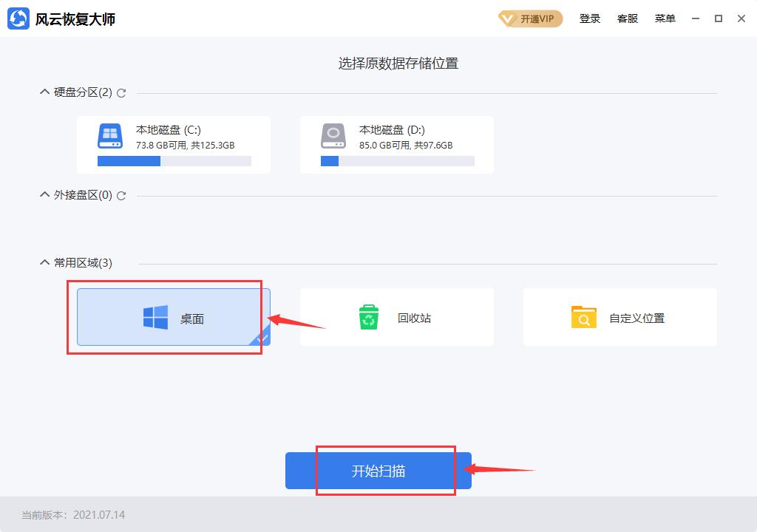The height and width of the screenshot is (532, 757).
Task: Click 登录 to sign in
Action: click(x=590, y=18)
